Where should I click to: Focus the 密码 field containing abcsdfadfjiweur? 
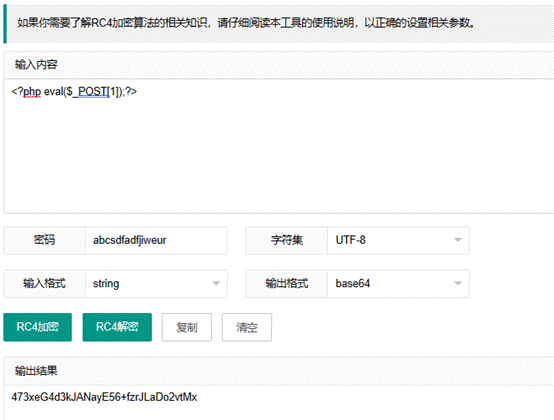(156, 240)
